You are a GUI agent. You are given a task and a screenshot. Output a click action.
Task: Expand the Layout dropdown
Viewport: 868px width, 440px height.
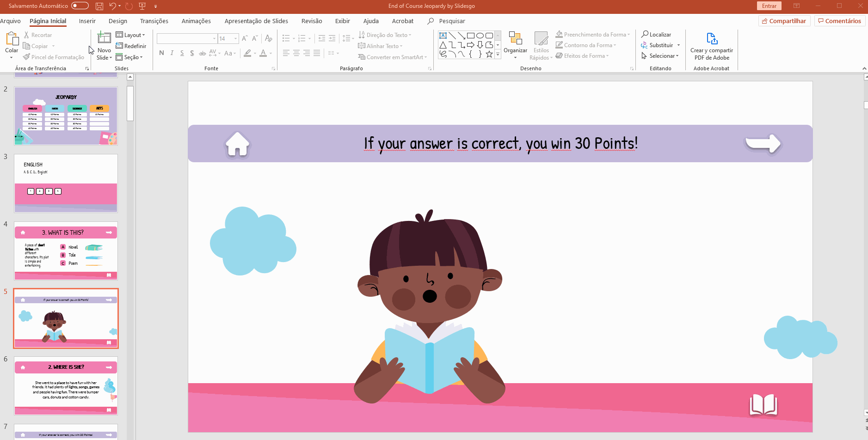pyautogui.click(x=130, y=35)
